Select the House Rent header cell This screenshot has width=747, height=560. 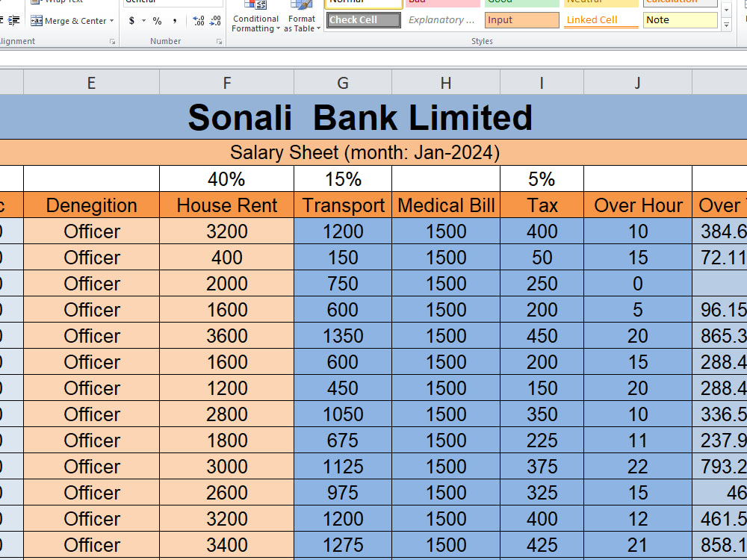point(227,205)
